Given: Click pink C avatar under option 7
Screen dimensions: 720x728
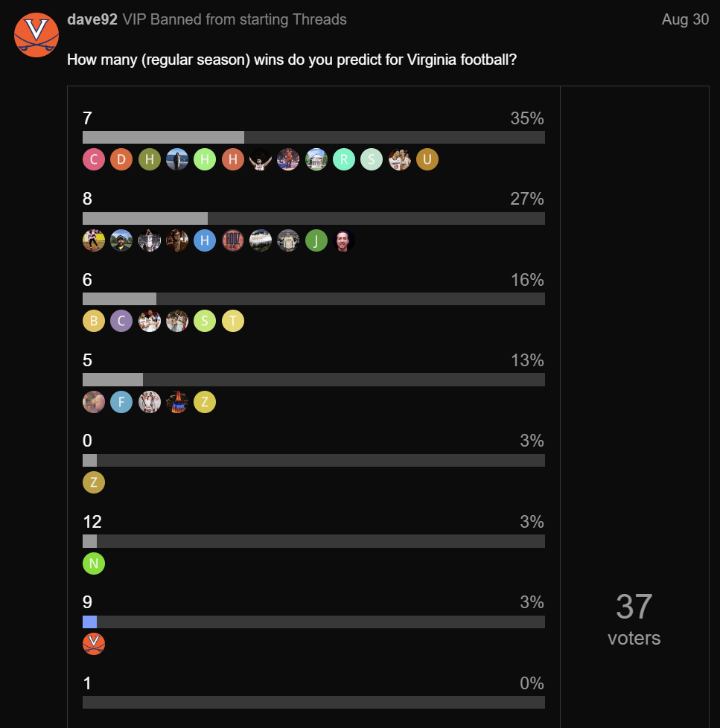Looking at the screenshot, I should [94, 159].
